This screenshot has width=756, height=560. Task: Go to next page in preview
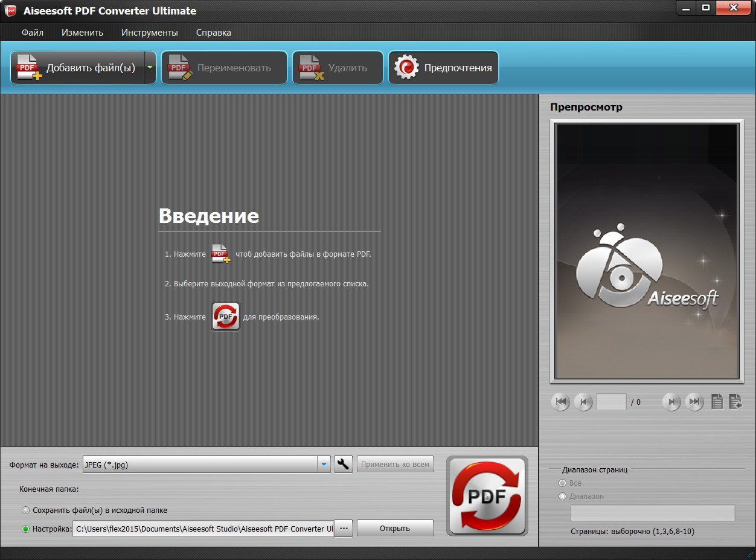pos(671,402)
